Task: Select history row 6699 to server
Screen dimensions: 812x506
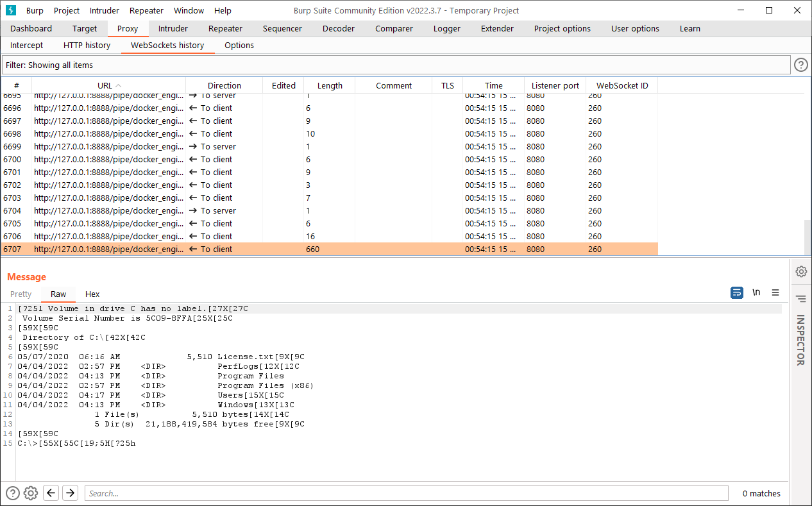Action: (x=329, y=146)
